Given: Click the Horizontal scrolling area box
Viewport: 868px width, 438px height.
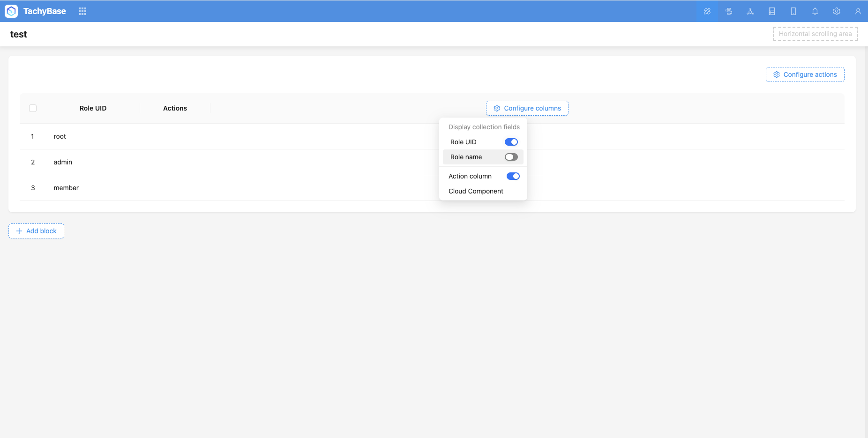Looking at the screenshot, I should coord(816,34).
